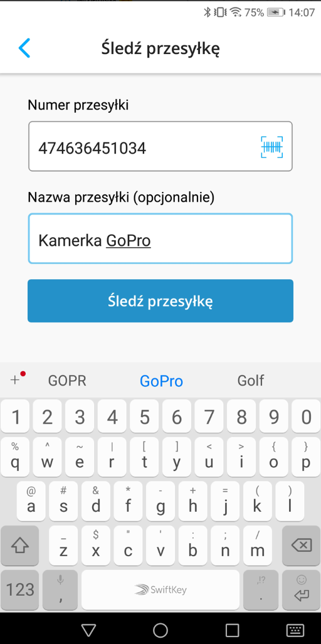Image resolution: width=321 pixels, height=644 pixels.
Task: Focus the Numer przesyłki input field
Action: [160, 146]
